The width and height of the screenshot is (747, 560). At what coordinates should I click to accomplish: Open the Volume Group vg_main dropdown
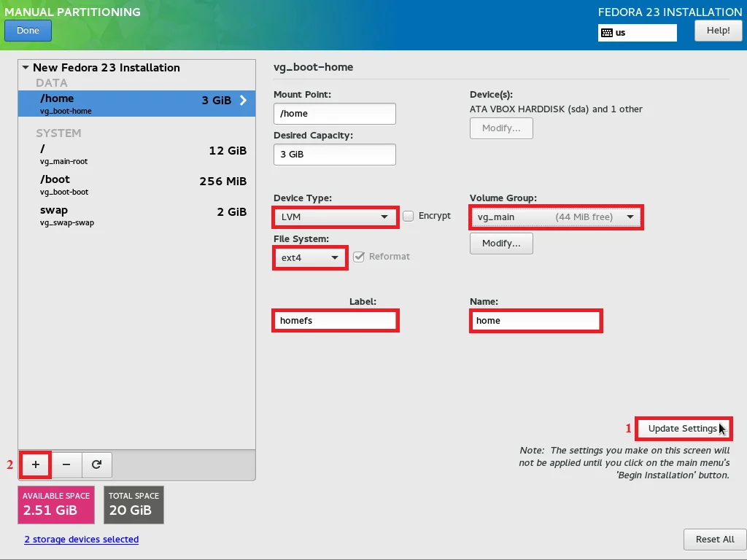(x=556, y=217)
